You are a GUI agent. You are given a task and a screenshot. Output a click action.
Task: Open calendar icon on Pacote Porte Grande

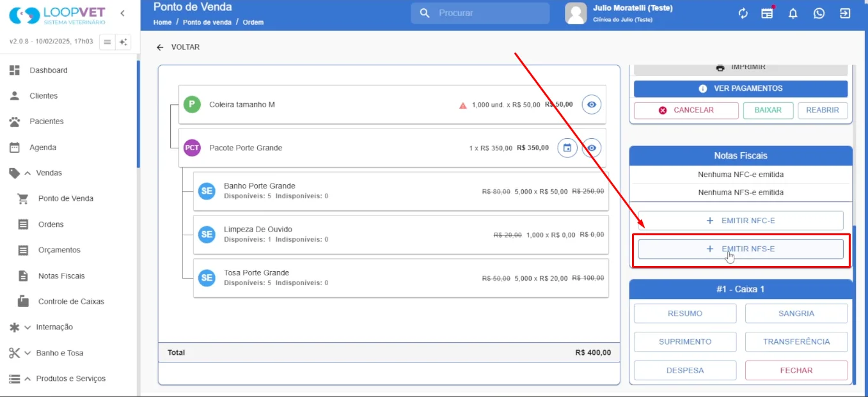coord(567,148)
